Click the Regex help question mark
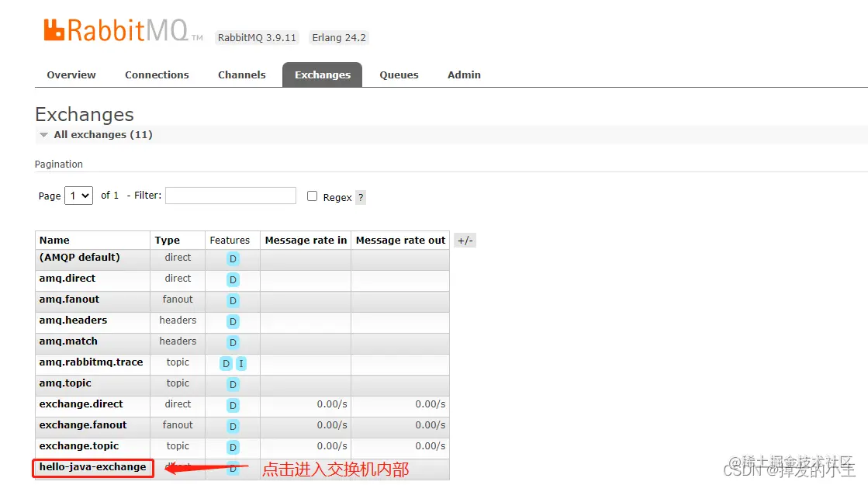 361,197
